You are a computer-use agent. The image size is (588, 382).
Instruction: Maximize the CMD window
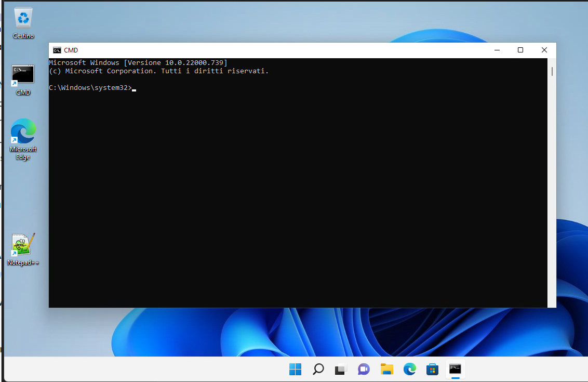click(520, 50)
